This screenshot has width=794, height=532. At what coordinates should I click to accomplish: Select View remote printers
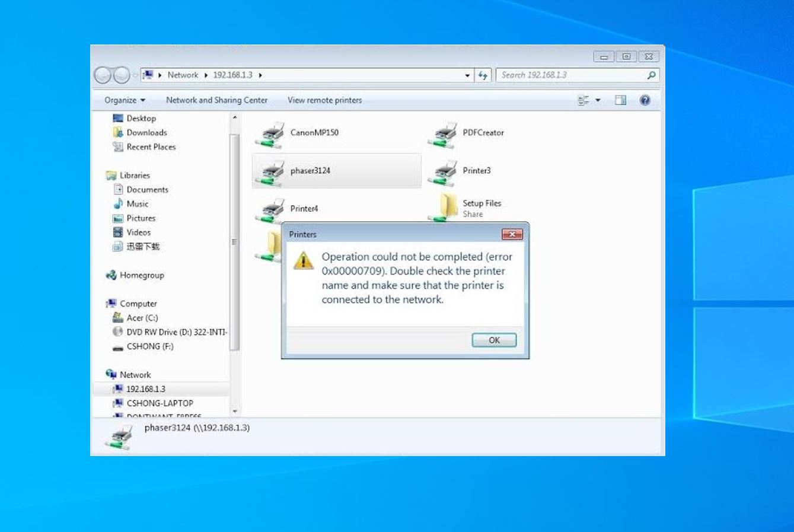point(324,100)
